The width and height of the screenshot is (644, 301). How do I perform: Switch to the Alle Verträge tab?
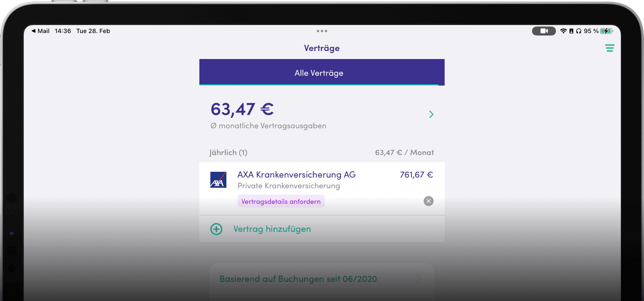319,73
